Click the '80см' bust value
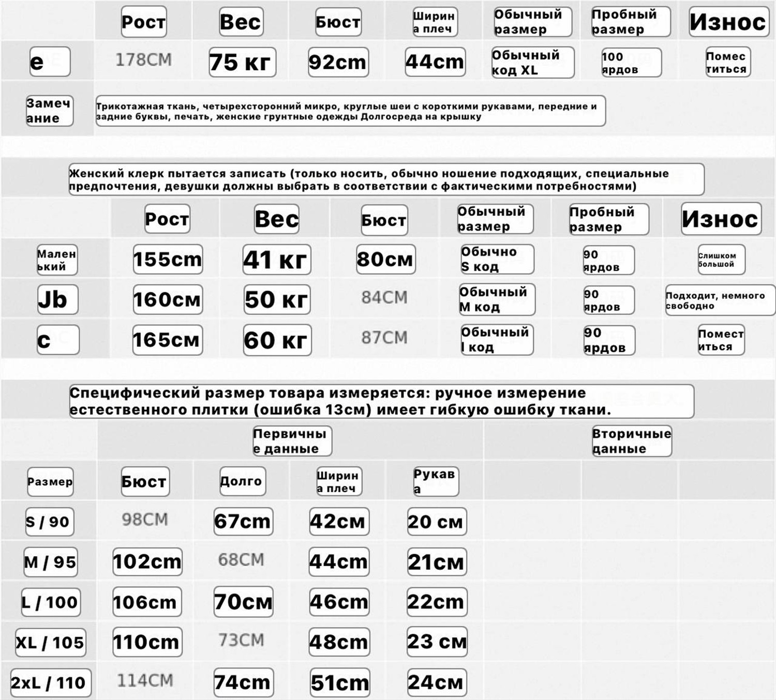Viewport: 776px width, 700px height. [x=385, y=259]
